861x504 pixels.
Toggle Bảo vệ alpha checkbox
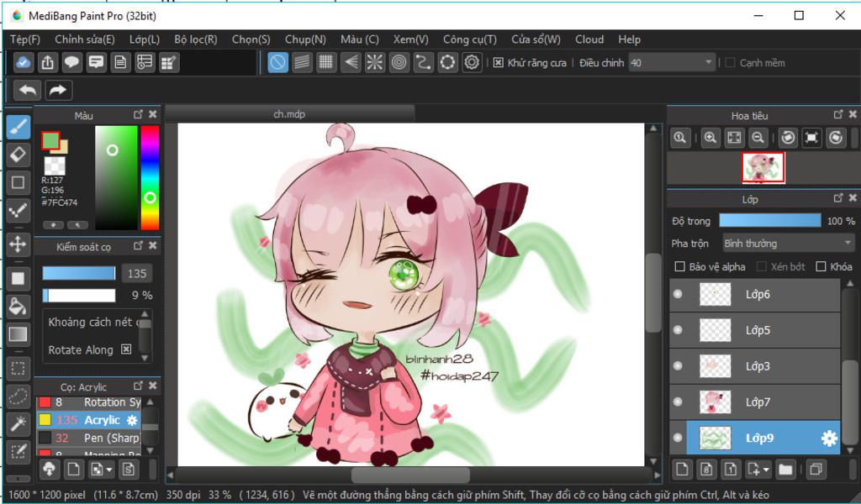tap(679, 266)
